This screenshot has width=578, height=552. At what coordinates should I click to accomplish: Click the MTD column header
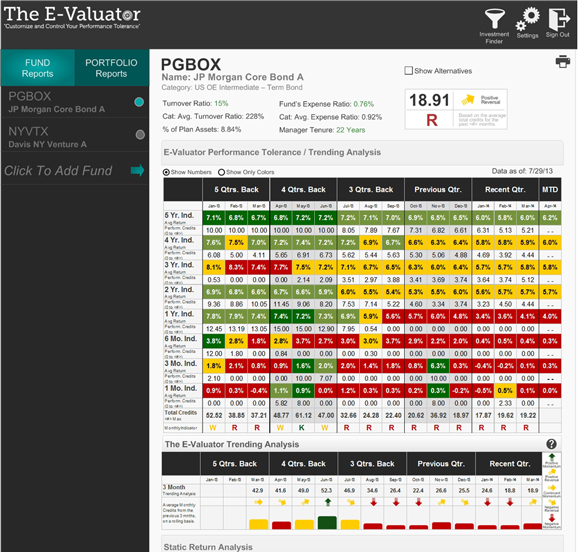[x=550, y=190]
